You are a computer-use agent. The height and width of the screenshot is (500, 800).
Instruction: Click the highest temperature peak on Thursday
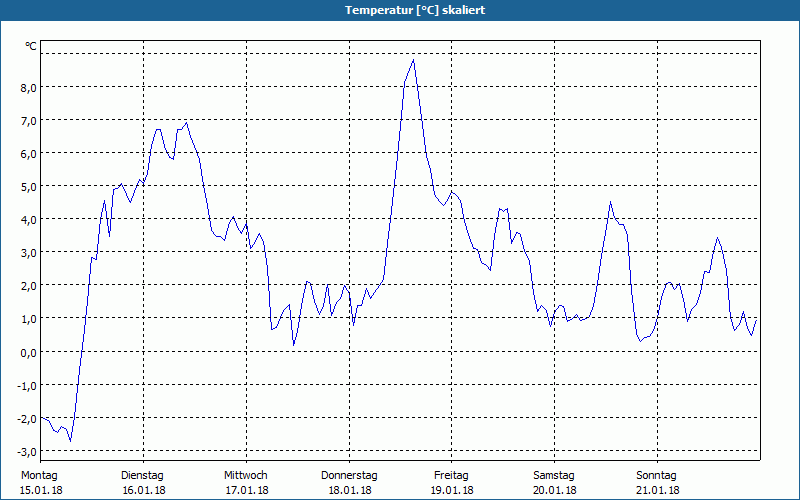(x=413, y=60)
